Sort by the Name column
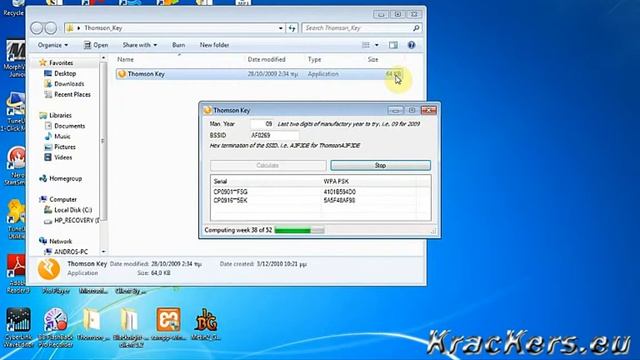 tap(125, 60)
